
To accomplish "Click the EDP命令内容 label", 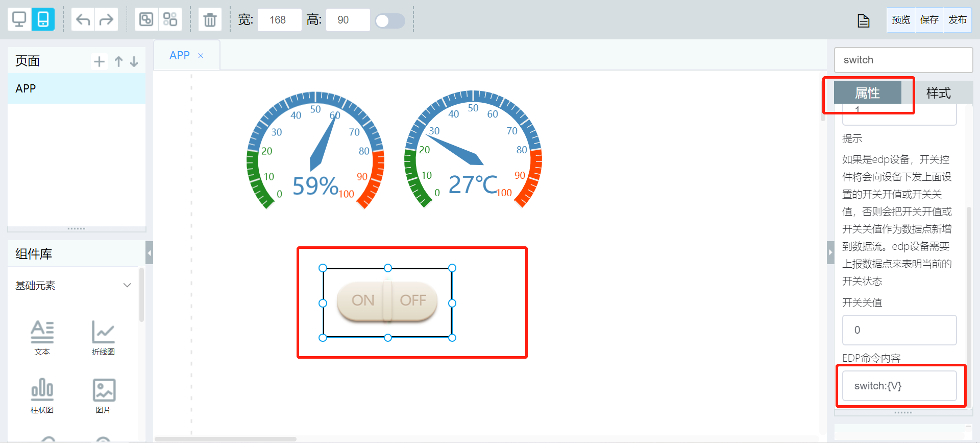I will 871,358.
